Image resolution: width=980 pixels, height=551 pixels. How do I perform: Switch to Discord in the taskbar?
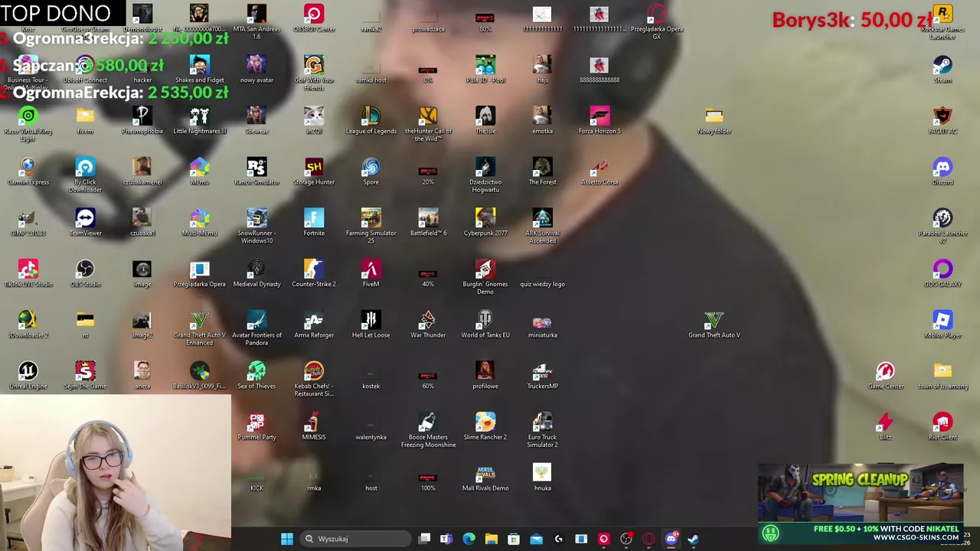click(671, 539)
